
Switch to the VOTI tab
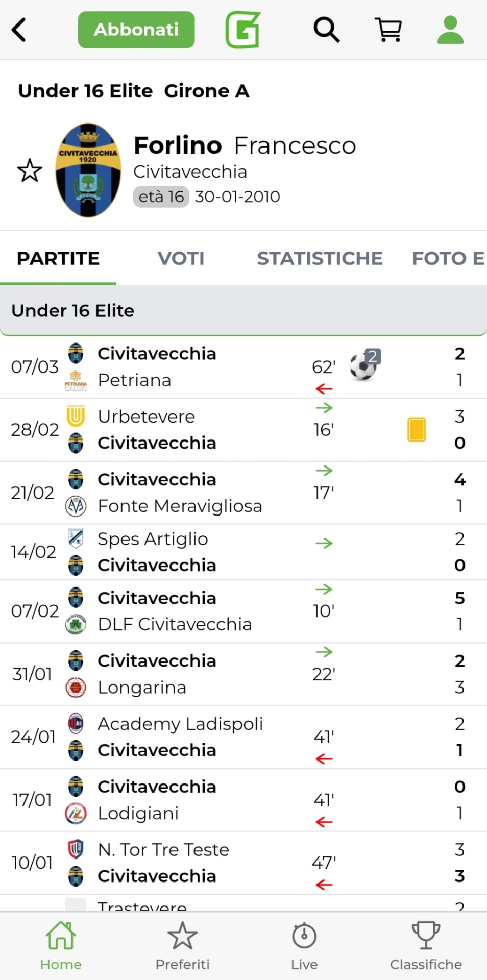point(181,259)
